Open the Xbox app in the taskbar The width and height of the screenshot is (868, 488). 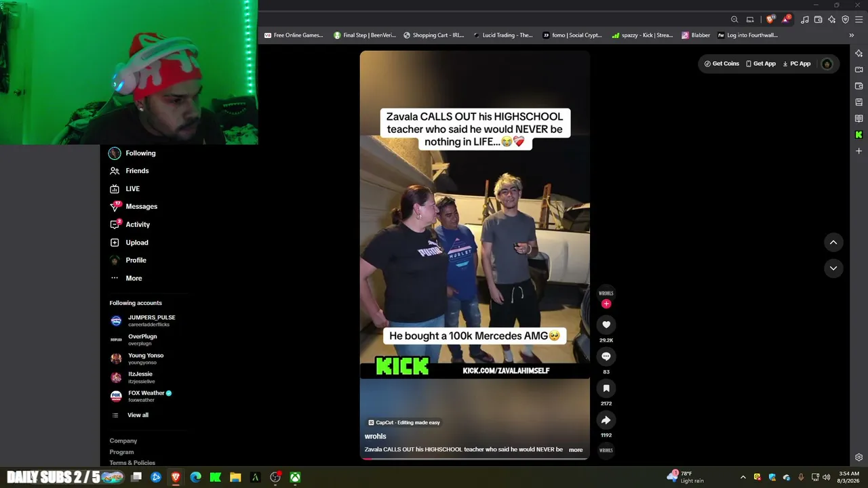pos(296,477)
